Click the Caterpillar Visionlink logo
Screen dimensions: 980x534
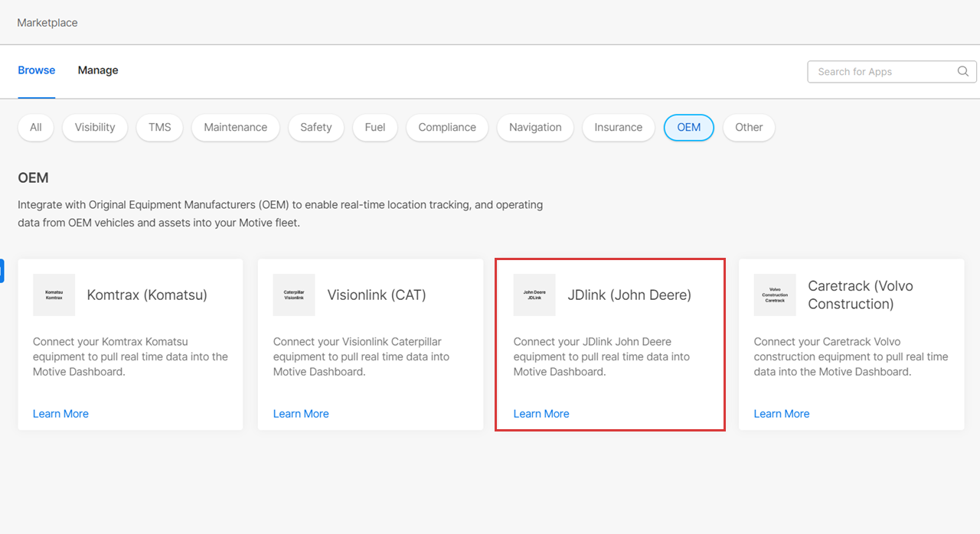(294, 295)
